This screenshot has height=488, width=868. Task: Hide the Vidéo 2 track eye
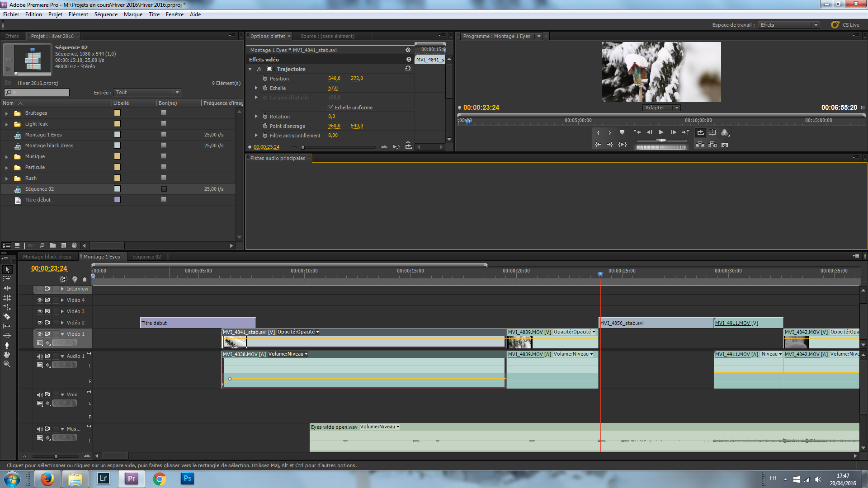click(40, 323)
